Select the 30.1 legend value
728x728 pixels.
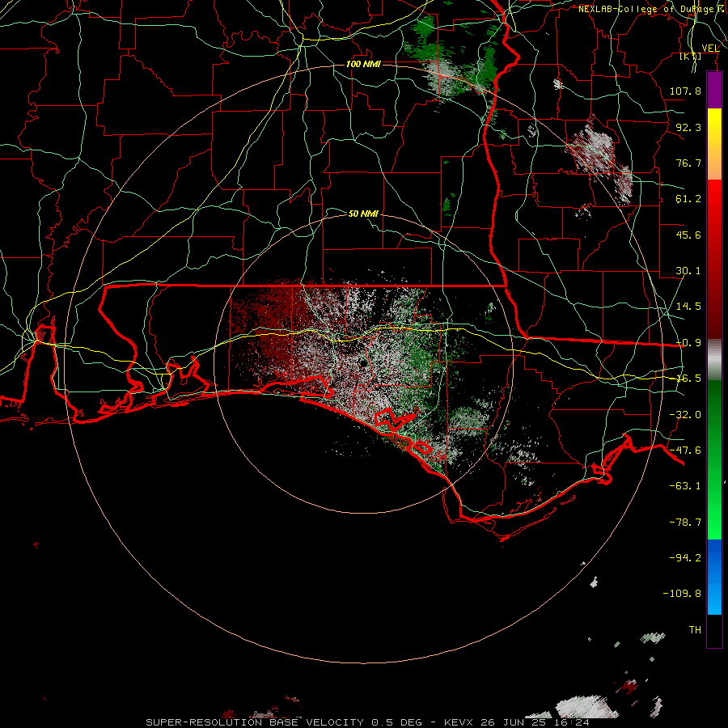click(x=688, y=271)
